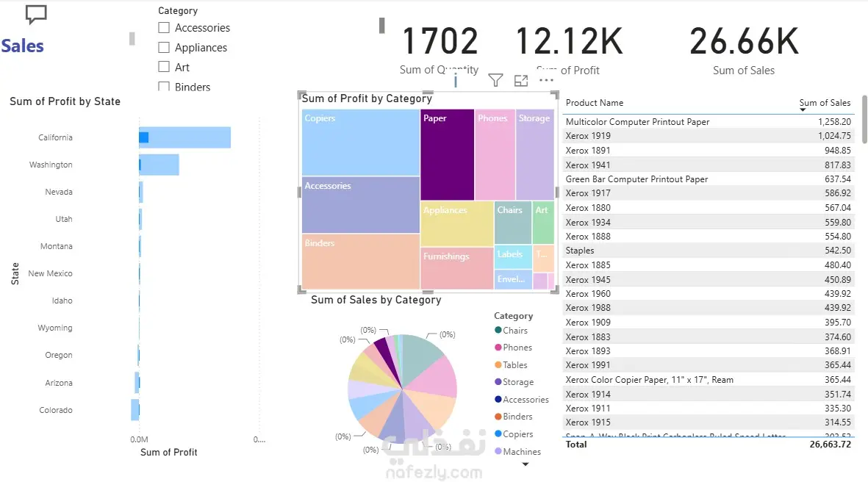Click the Focus mode icon

521,81
